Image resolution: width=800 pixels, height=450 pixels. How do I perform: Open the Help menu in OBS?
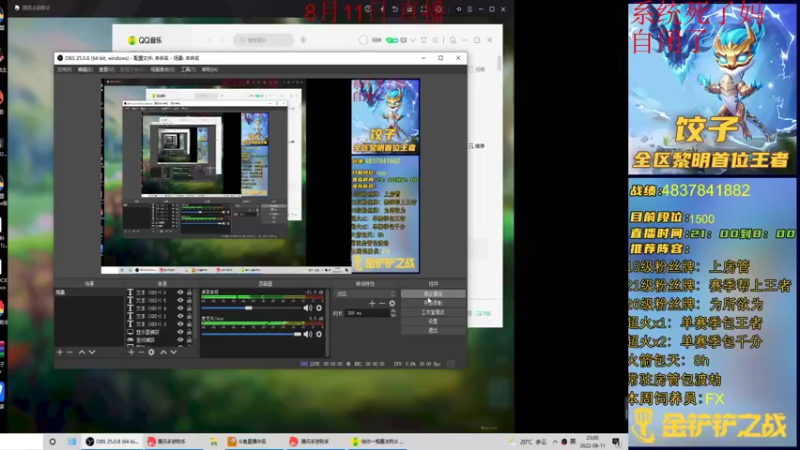(x=210, y=69)
